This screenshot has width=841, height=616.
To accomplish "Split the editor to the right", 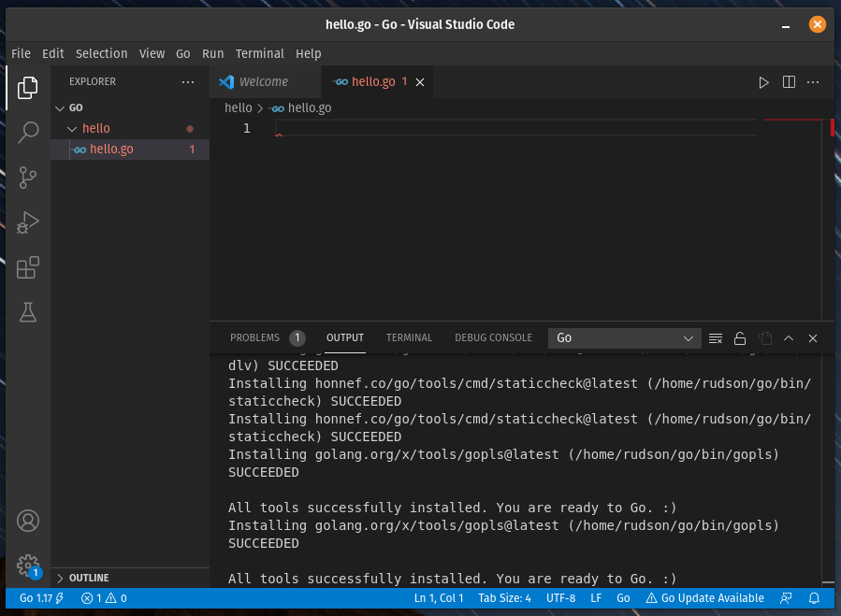I will (x=789, y=82).
